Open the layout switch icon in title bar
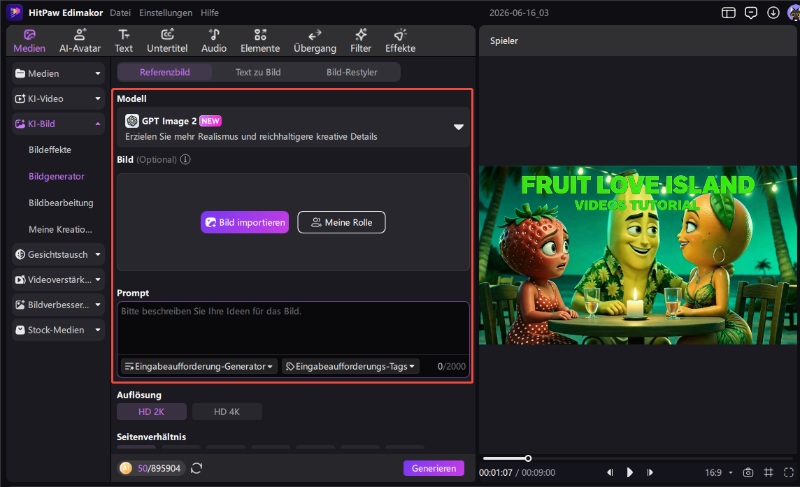Viewport: 800px width, 487px height. tap(728, 13)
